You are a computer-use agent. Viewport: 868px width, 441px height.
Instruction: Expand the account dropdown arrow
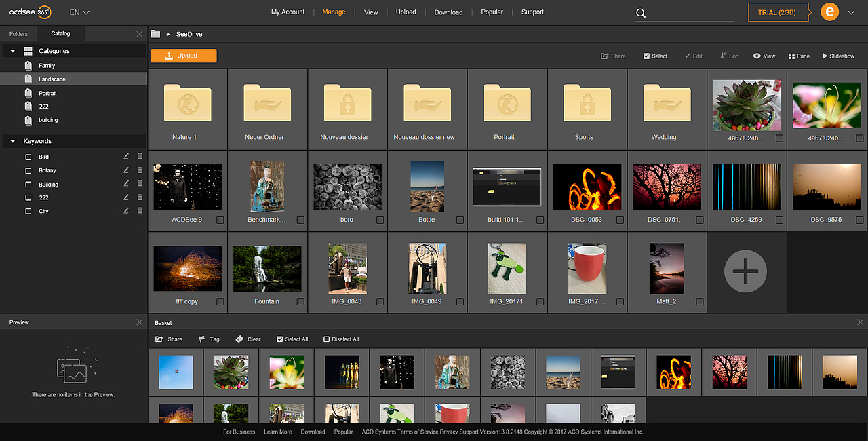(851, 12)
